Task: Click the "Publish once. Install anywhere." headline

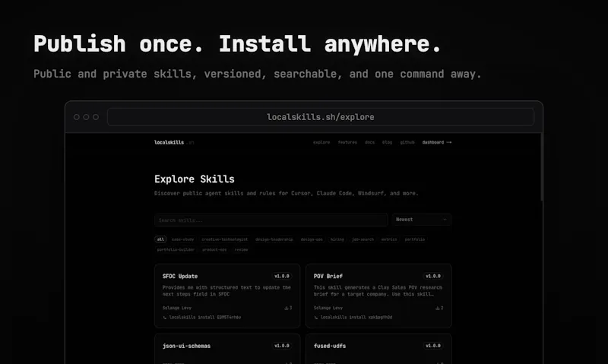Action: [237, 43]
